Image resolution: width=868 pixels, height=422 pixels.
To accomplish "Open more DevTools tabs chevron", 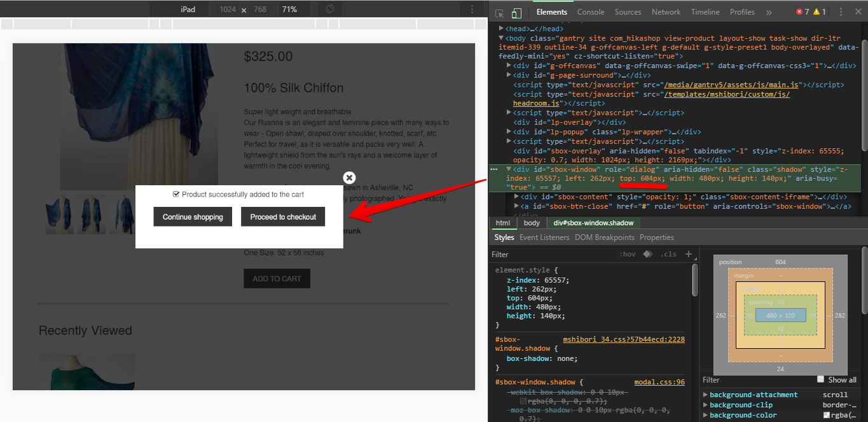I will 769,12.
